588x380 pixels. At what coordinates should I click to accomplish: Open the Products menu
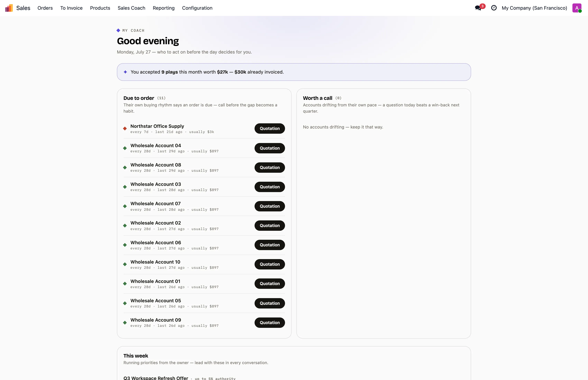click(100, 8)
